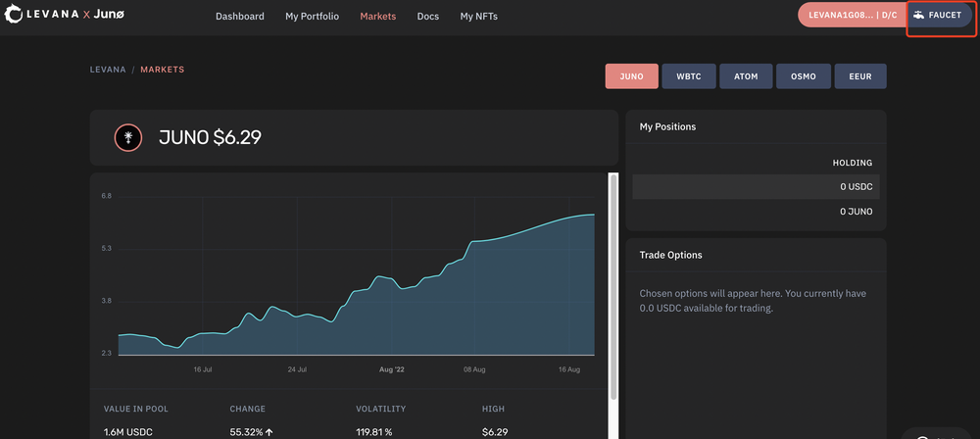Switch to the OSMO market
The height and width of the screenshot is (439, 980).
click(804, 76)
